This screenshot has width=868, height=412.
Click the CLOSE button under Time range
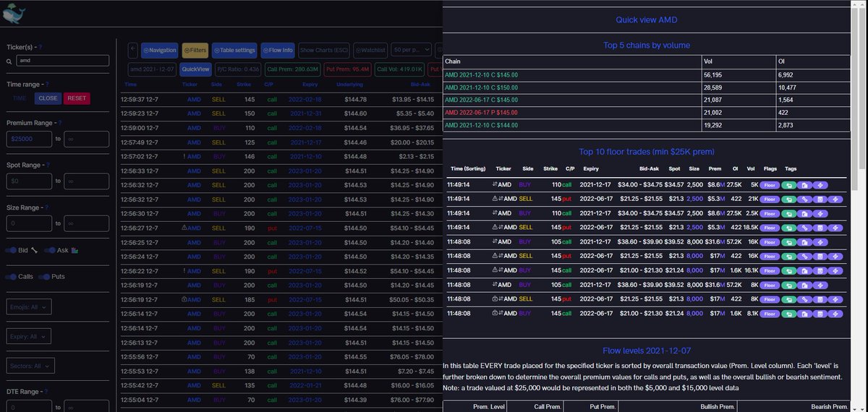[48, 98]
